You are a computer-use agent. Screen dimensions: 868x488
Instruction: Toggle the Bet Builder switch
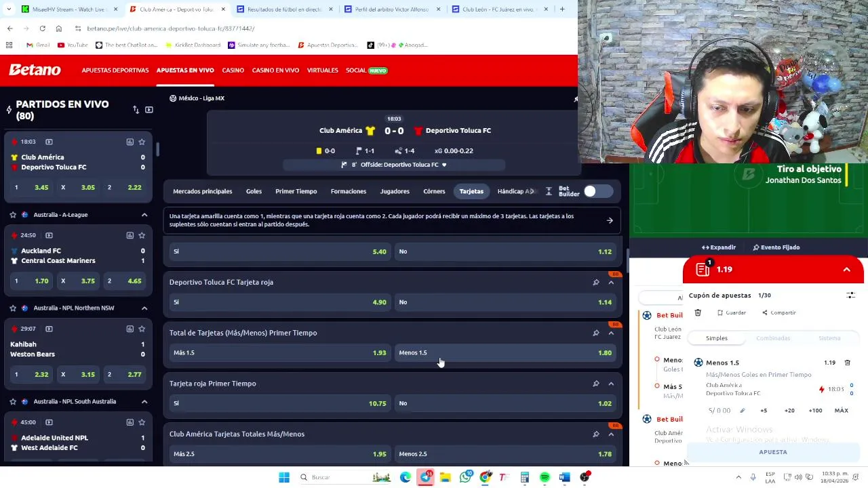(x=599, y=192)
